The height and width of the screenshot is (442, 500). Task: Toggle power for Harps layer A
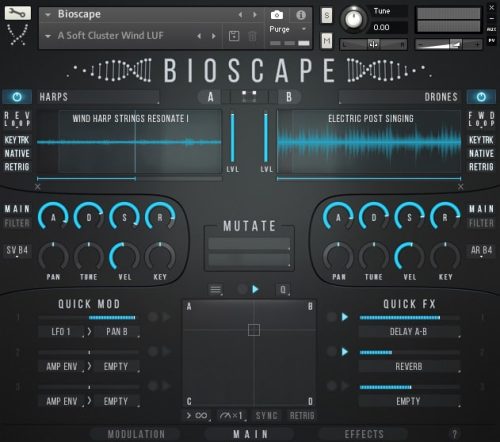pos(17,97)
